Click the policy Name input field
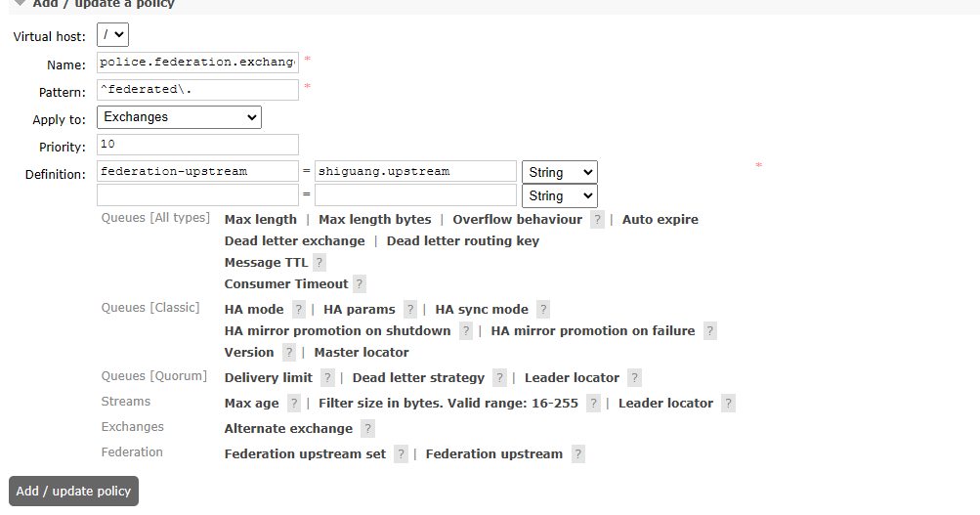This screenshot has width=980, height=515. pos(197,63)
